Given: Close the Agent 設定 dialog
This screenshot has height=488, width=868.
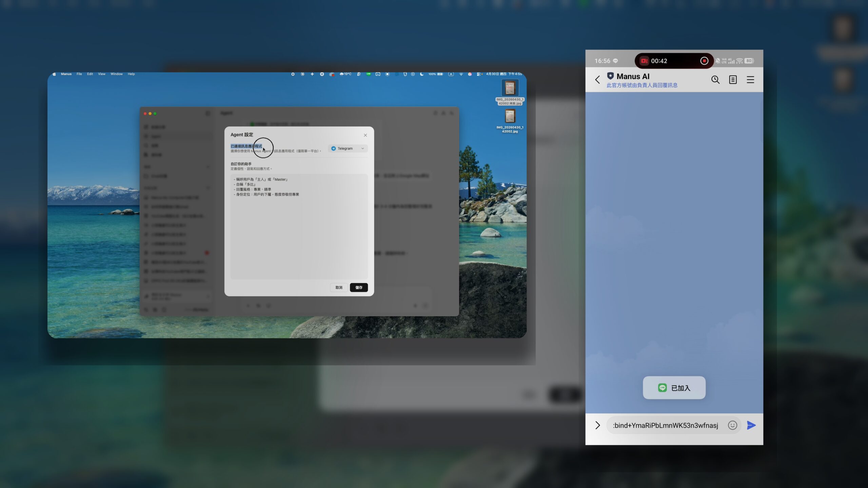Looking at the screenshot, I should [365, 135].
